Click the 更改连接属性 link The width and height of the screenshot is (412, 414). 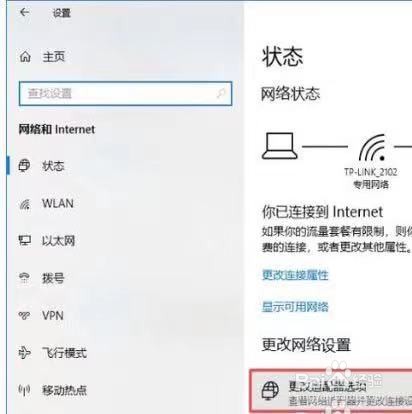295,275
